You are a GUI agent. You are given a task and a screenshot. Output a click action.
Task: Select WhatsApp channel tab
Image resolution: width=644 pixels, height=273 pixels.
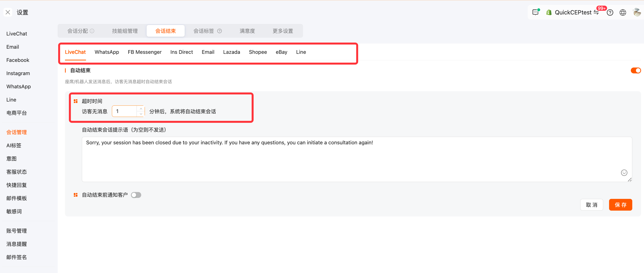pyautogui.click(x=107, y=52)
